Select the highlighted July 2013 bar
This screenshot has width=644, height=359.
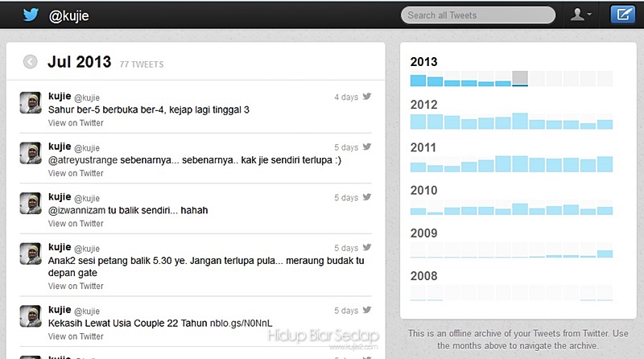520,79
